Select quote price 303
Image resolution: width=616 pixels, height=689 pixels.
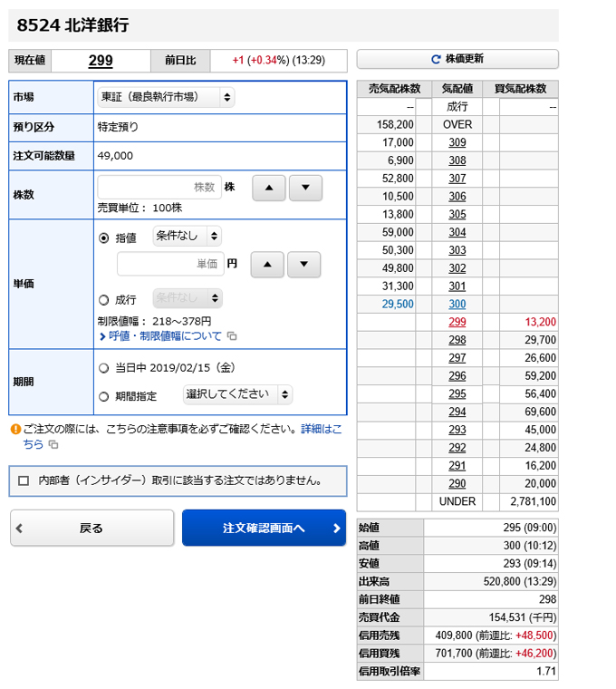457,250
